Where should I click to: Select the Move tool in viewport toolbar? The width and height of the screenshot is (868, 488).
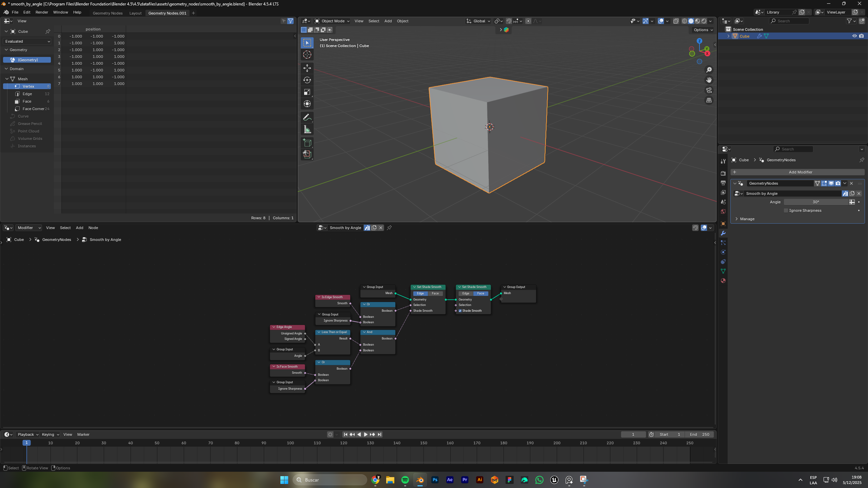(x=307, y=68)
